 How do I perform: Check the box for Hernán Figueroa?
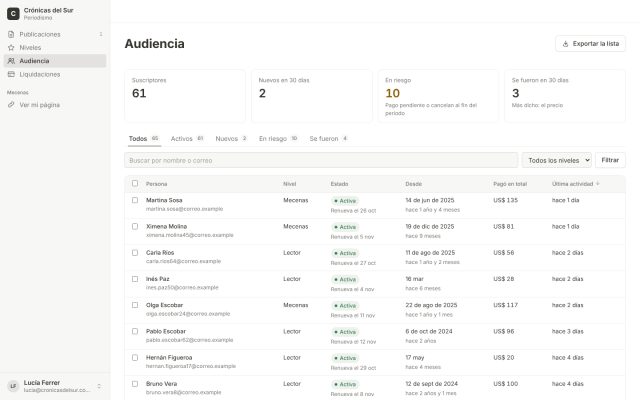coord(135,358)
